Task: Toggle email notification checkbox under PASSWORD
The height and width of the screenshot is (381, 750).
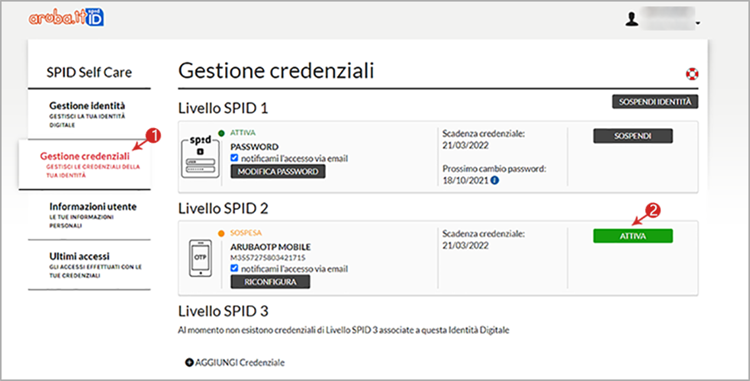Action: pos(234,158)
